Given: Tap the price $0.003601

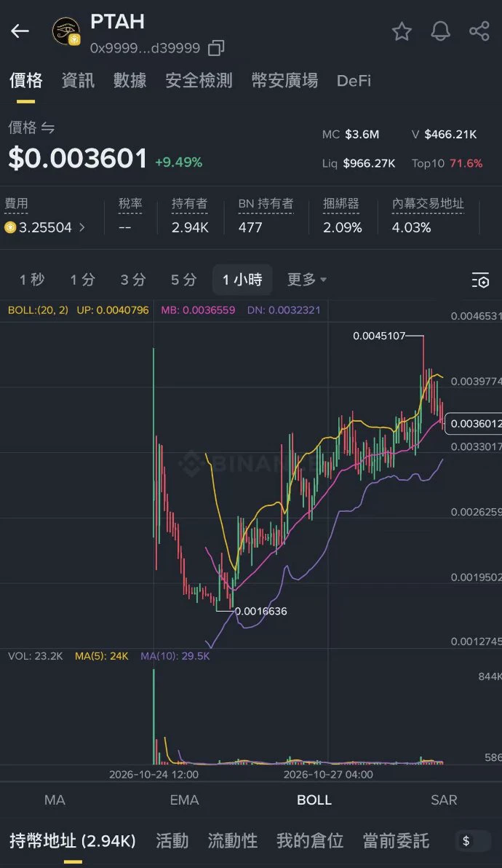Looking at the screenshot, I should 78,159.
